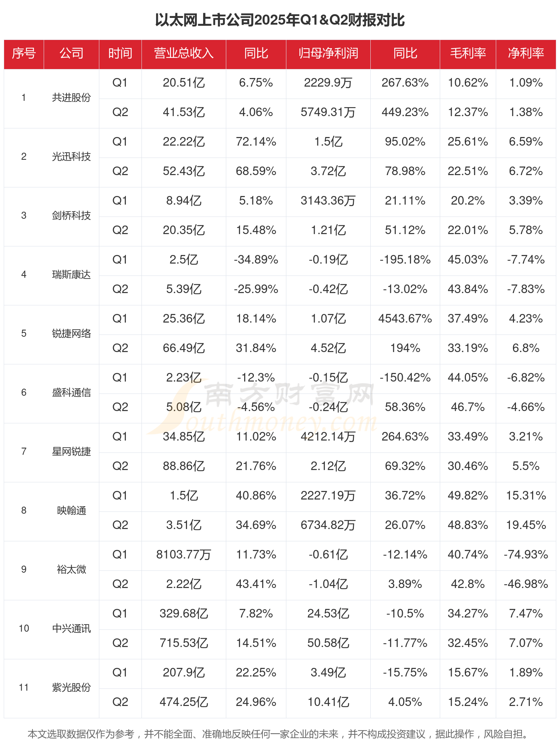Select company name 光迅科技

point(71,157)
